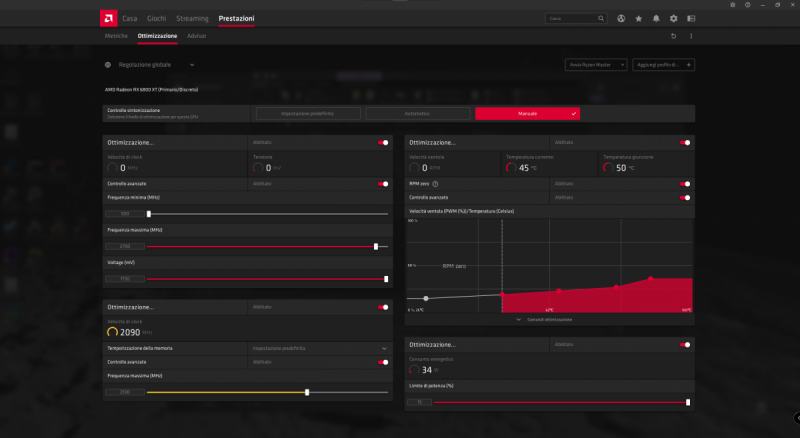Viewport: 800px width, 438px height.
Task: Click the favorites star icon
Action: (x=638, y=18)
